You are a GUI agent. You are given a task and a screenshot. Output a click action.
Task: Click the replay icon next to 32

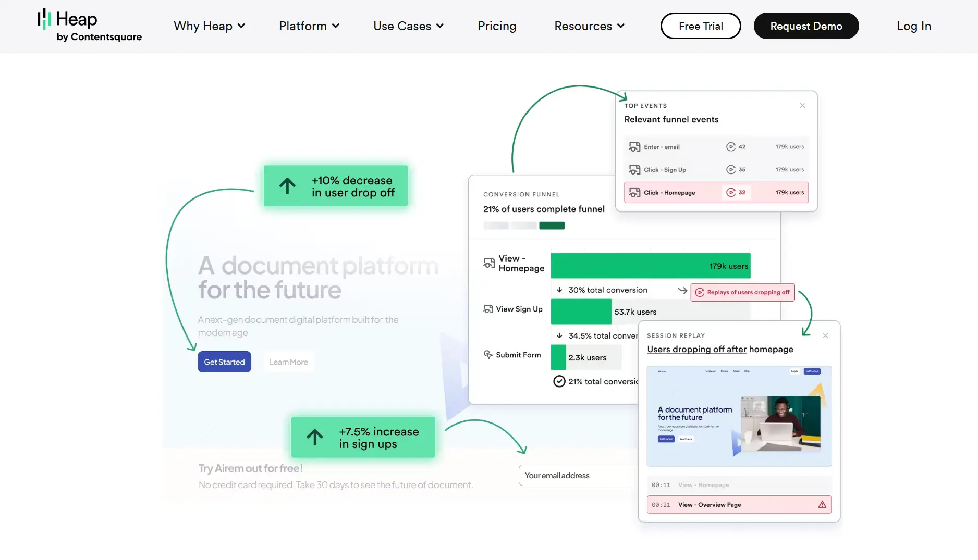[x=731, y=193]
